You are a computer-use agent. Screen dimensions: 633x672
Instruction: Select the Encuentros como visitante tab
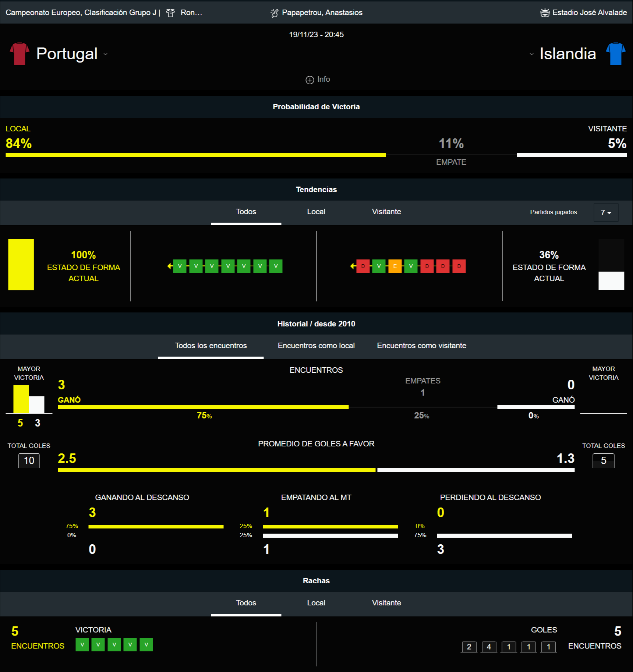[421, 346]
